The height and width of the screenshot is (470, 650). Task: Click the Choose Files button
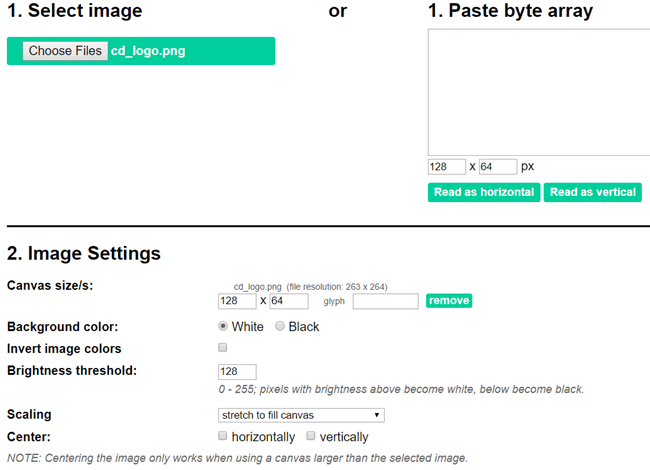pos(65,51)
